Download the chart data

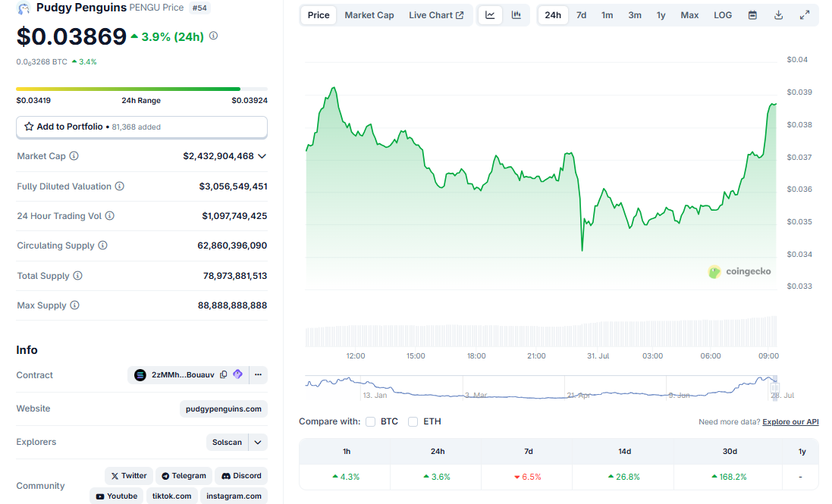point(778,15)
